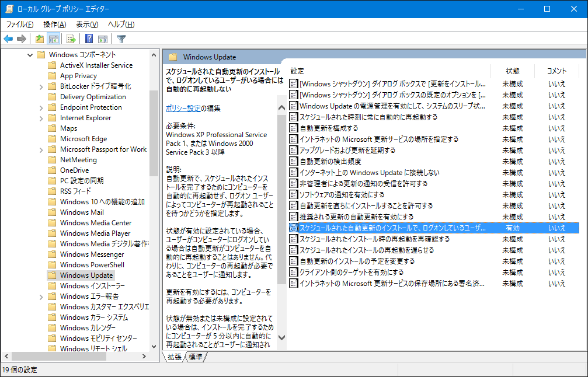Viewport: 588px width, 377px height.
Task: Select the RSS フィード folder
Action: pyautogui.click(x=75, y=191)
